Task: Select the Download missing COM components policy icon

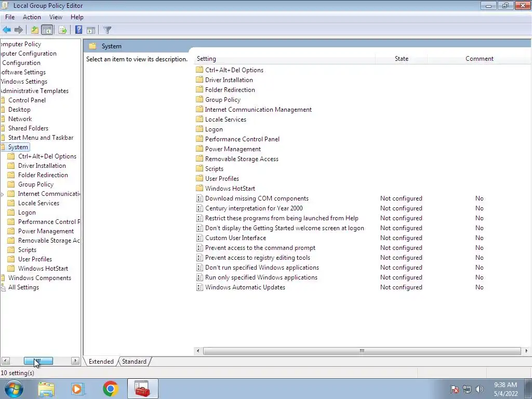Action: pyautogui.click(x=200, y=198)
